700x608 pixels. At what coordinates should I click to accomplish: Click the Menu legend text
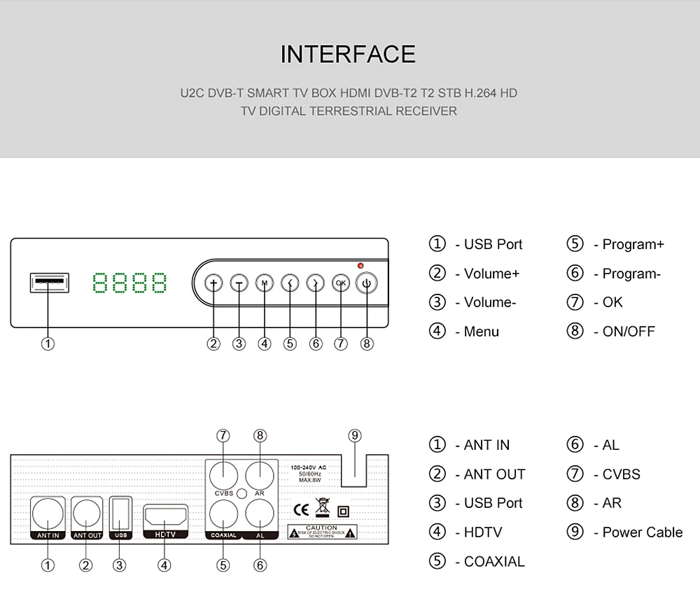coord(482,332)
